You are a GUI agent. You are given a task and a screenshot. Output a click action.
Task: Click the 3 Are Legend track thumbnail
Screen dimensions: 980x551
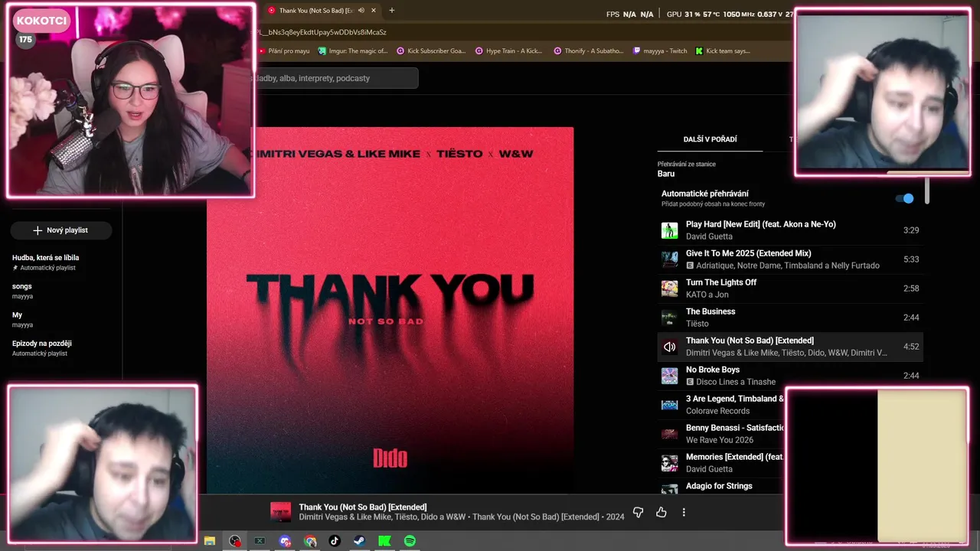point(669,405)
